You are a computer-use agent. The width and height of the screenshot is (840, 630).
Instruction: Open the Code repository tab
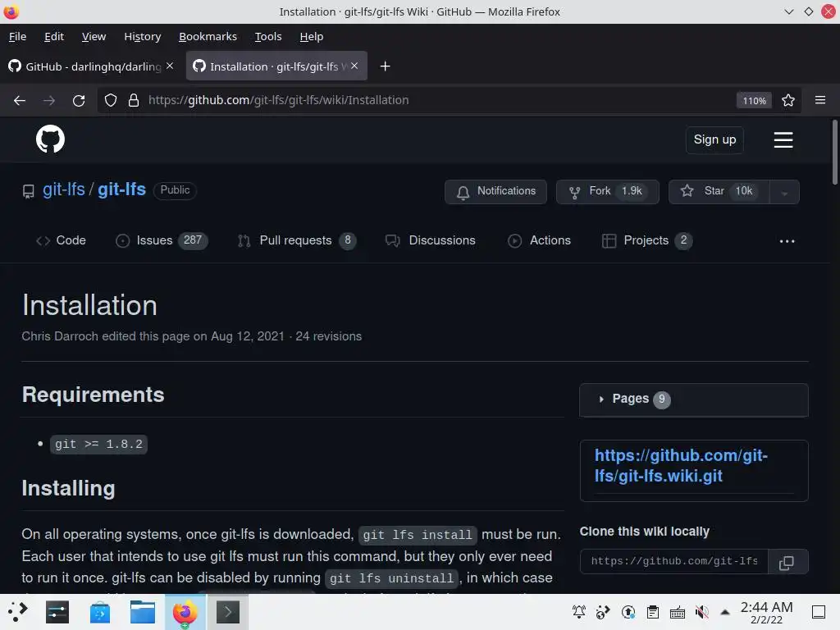pos(61,240)
